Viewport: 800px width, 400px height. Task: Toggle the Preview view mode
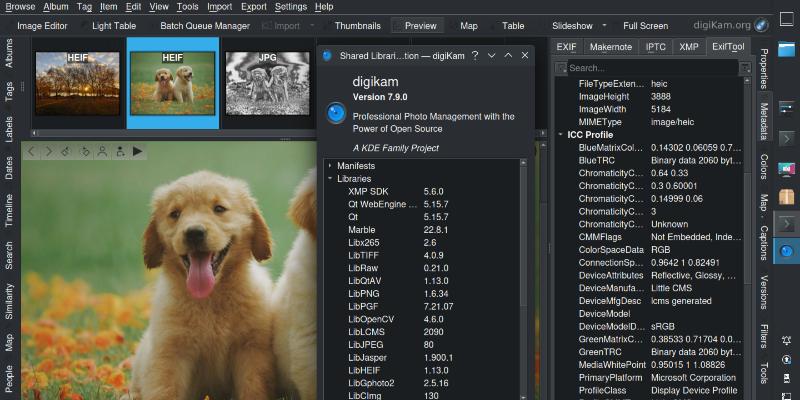(411, 25)
